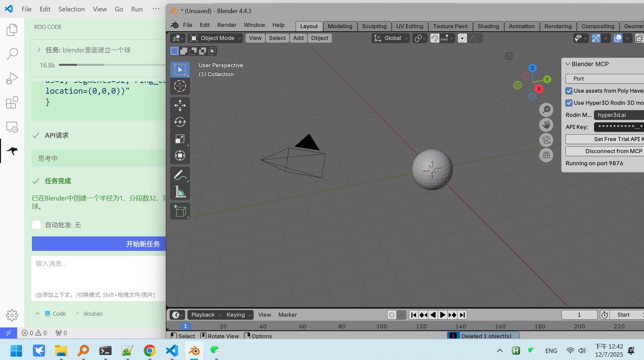Open VS Code Explorer icon
Viewport: 644px width, 360px height.
tap(12, 30)
